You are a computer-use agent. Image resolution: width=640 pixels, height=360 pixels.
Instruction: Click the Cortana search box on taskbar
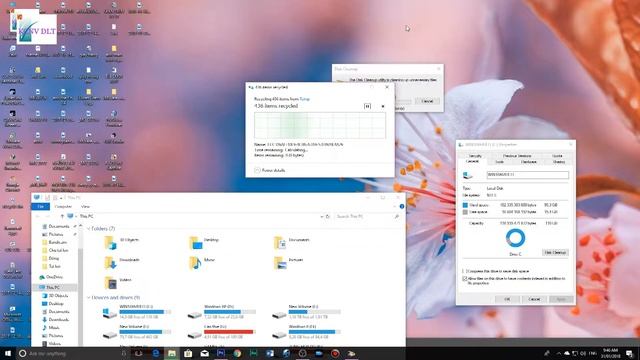pyautogui.click(x=73, y=353)
